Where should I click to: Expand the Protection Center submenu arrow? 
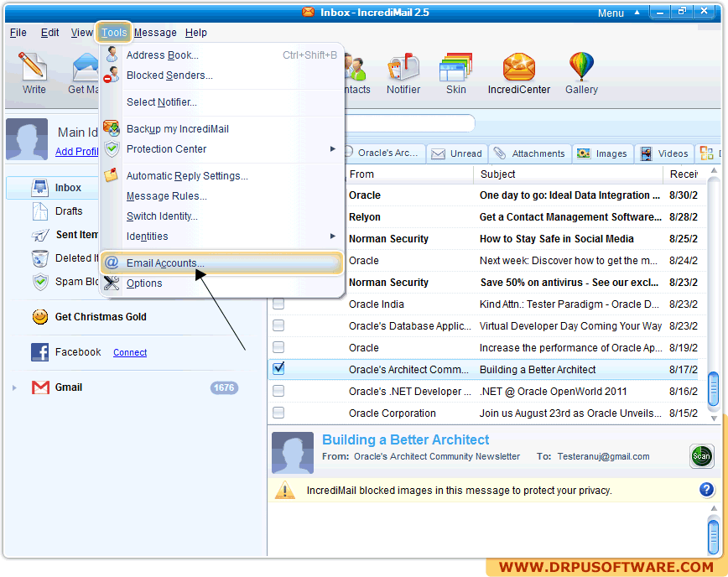(x=332, y=149)
